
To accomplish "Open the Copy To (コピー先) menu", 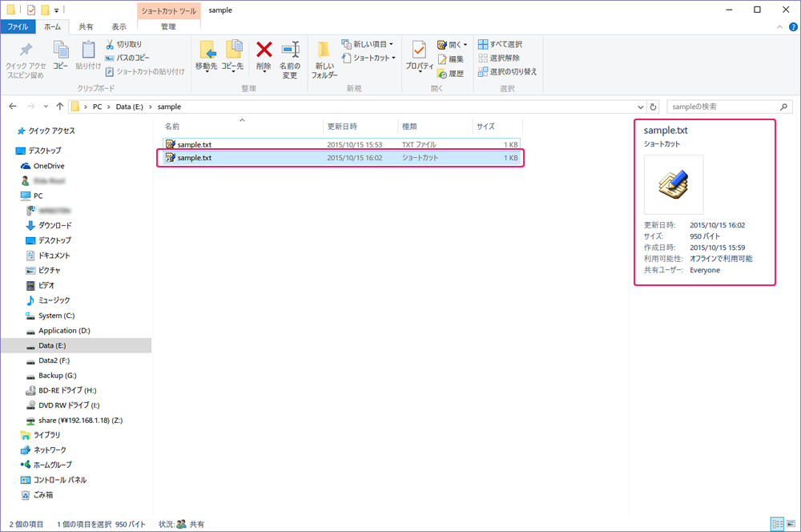I will click(232, 56).
